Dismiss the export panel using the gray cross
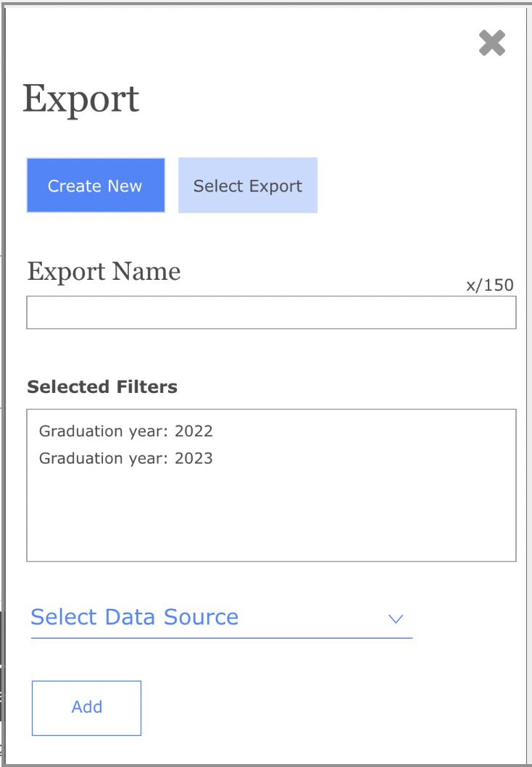The width and height of the screenshot is (532, 767). click(492, 43)
